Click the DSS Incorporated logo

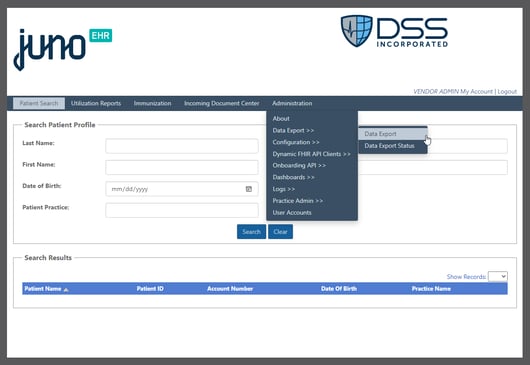coord(394,31)
